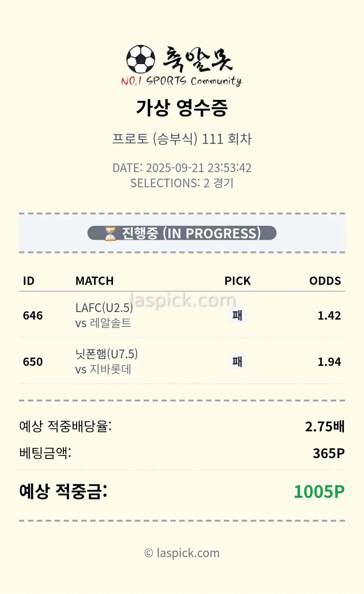
Task: Click the ODDS column header
Action: click(x=325, y=281)
